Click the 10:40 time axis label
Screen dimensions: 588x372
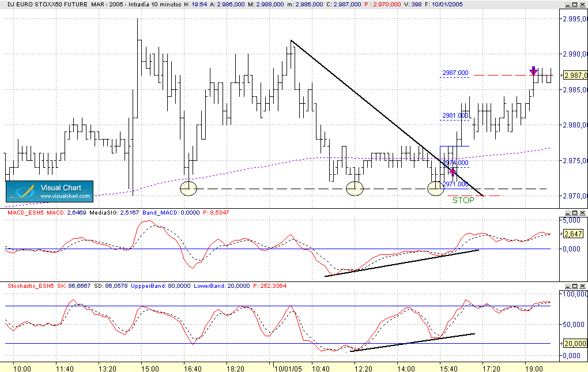(321, 369)
